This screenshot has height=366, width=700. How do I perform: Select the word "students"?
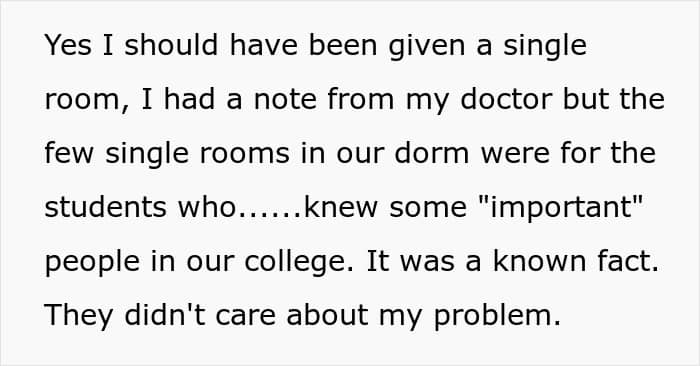[106, 208]
